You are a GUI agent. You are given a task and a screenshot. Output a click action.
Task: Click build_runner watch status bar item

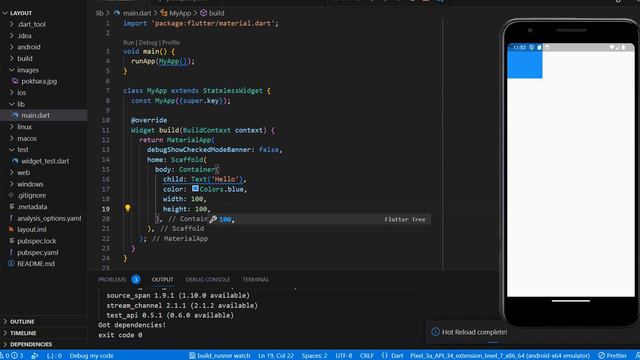pyautogui.click(x=220, y=356)
